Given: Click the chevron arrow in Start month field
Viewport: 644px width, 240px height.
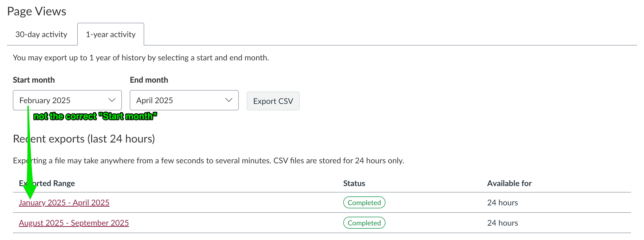Looking at the screenshot, I should point(112,100).
